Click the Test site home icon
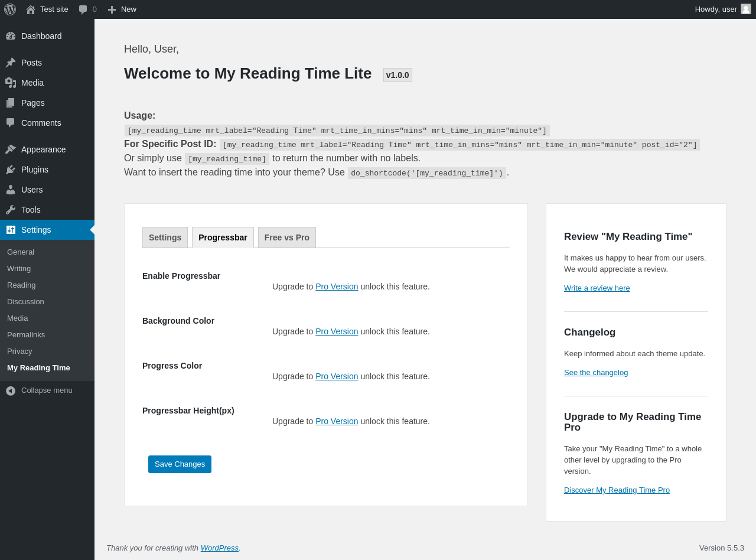This screenshot has height=560, width=756. [31, 9]
